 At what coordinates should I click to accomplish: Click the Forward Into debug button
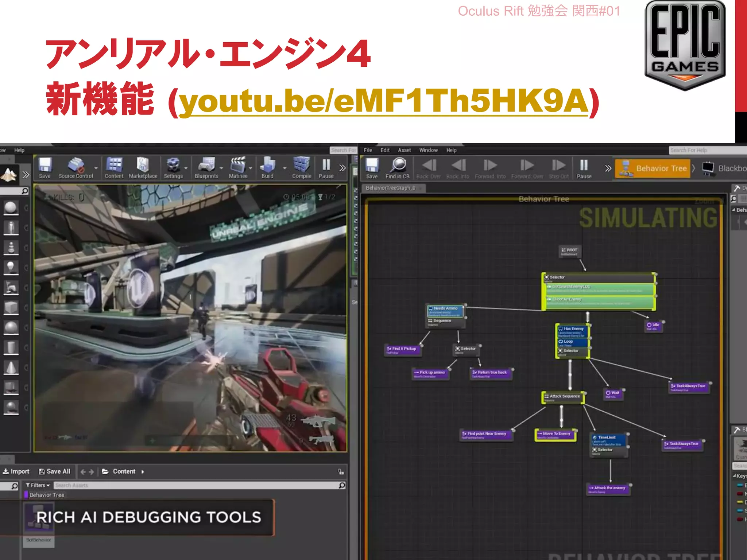click(490, 168)
